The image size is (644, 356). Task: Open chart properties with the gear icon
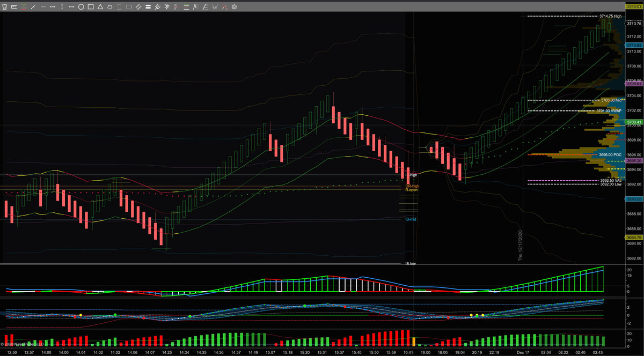[x=234, y=6]
